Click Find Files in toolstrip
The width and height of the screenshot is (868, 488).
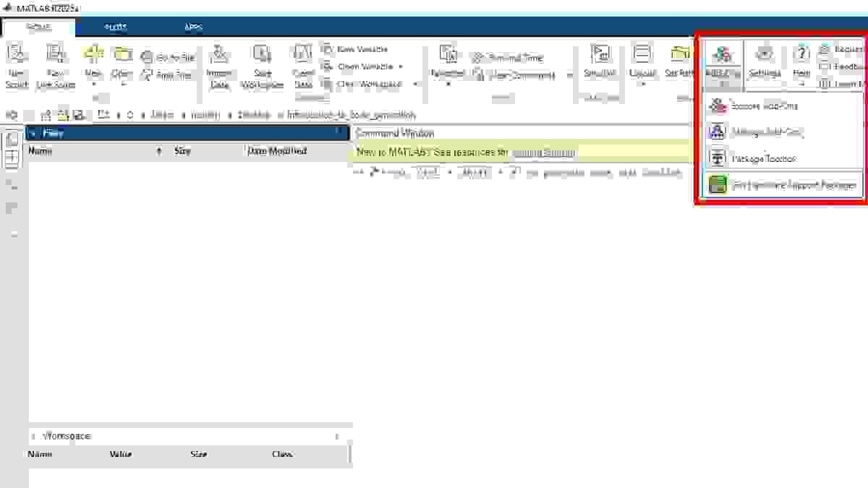coord(168,74)
